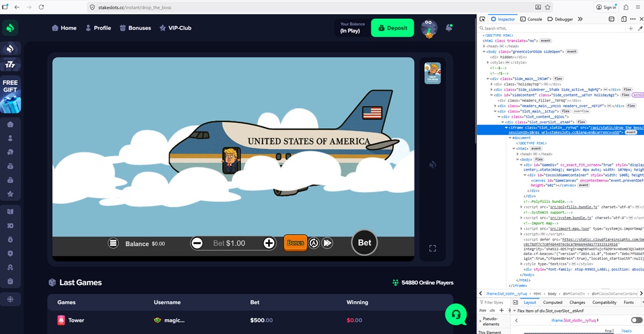The height and width of the screenshot is (334, 644).
Task: Increase bet with the plus button
Action: (x=269, y=243)
